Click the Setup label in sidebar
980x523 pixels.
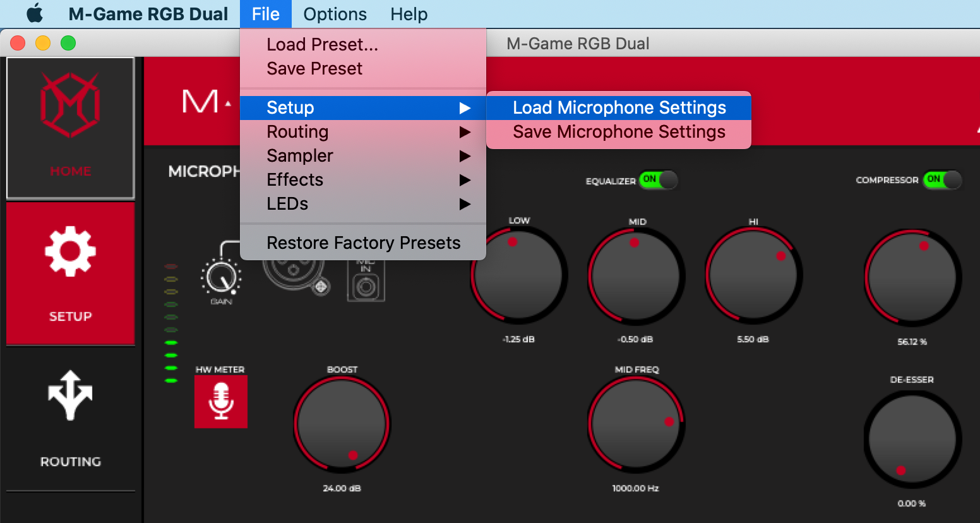(71, 316)
